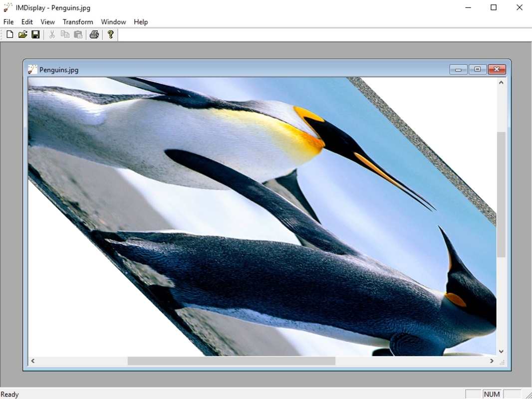Click the vertical scrollbar down arrow
Screen dimensions: 532x399
click(x=501, y=352)
